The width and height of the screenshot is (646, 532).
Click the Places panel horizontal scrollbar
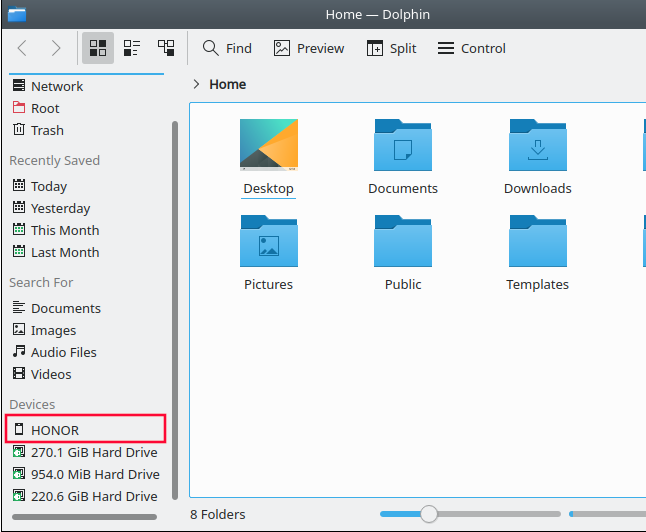point(84,517)
